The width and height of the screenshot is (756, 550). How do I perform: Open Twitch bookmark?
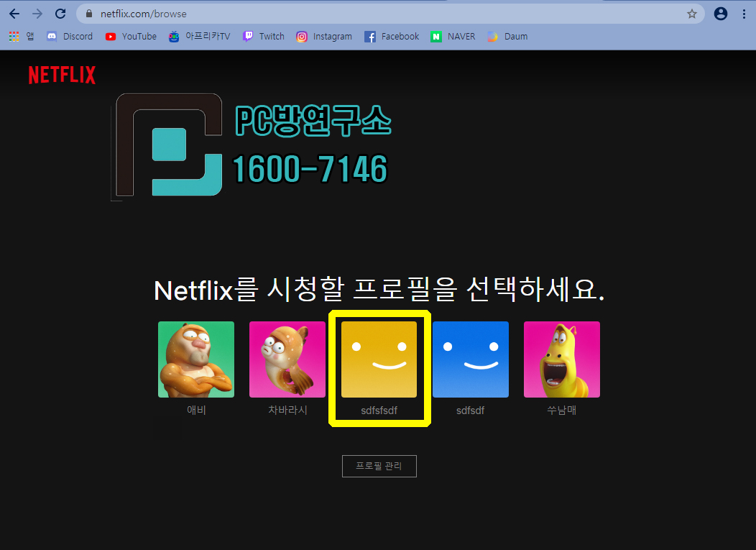coord(263,36)
